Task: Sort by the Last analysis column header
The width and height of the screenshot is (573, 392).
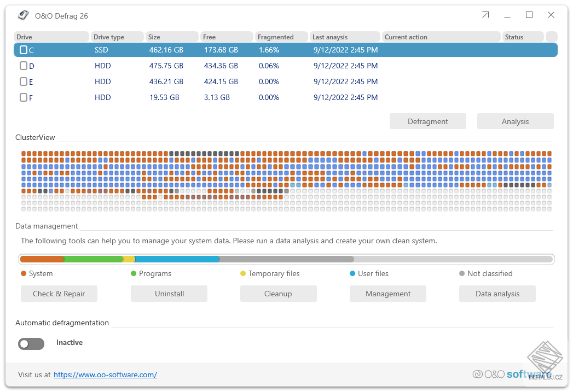Action: coord(345,37)
